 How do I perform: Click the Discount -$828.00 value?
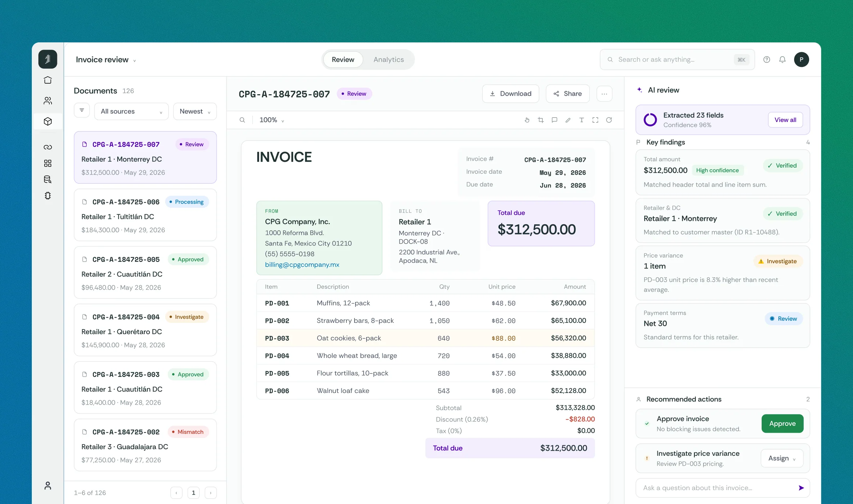(580, 419)
